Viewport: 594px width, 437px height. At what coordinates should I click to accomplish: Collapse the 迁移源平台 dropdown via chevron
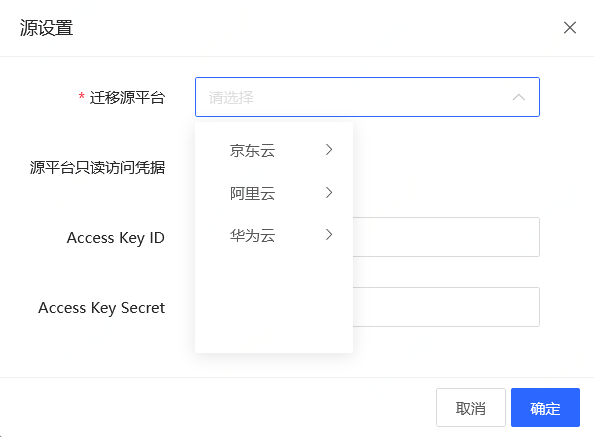tap(519, 97)
